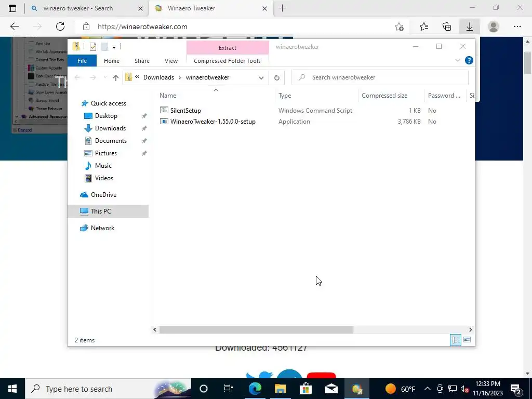Sort by Name column header
The height and width of the screenshot is (399, 532).
[217, 96]
